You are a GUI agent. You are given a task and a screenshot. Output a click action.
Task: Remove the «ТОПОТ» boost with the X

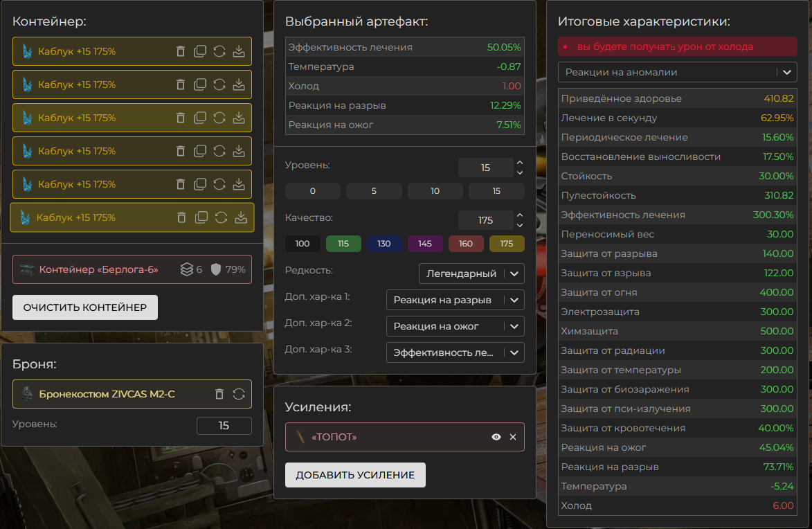coord(513,437)
